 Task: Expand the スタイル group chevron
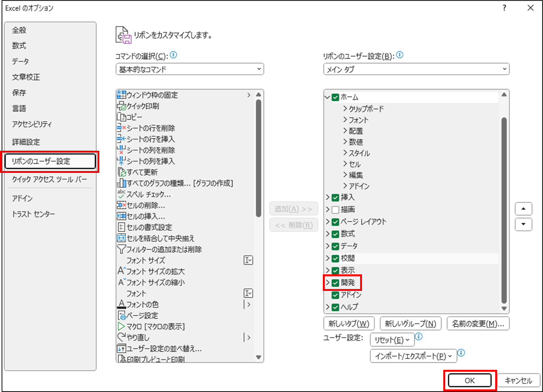345,153
